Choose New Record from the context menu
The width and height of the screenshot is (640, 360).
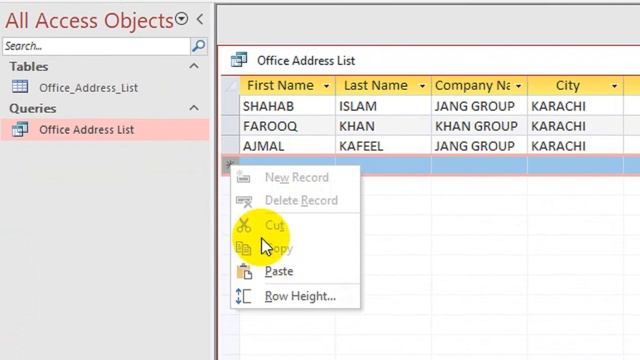tap(296, 178)
